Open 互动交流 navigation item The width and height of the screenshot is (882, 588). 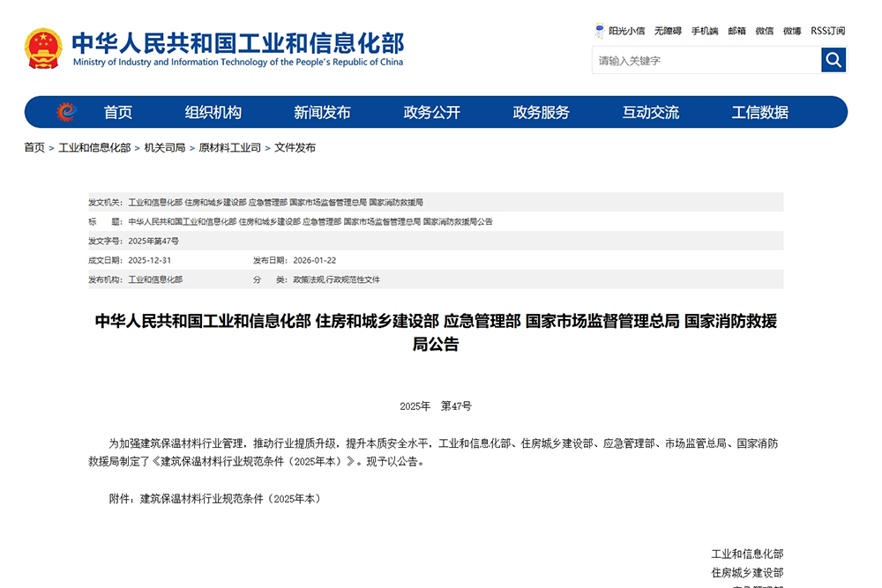651,113
